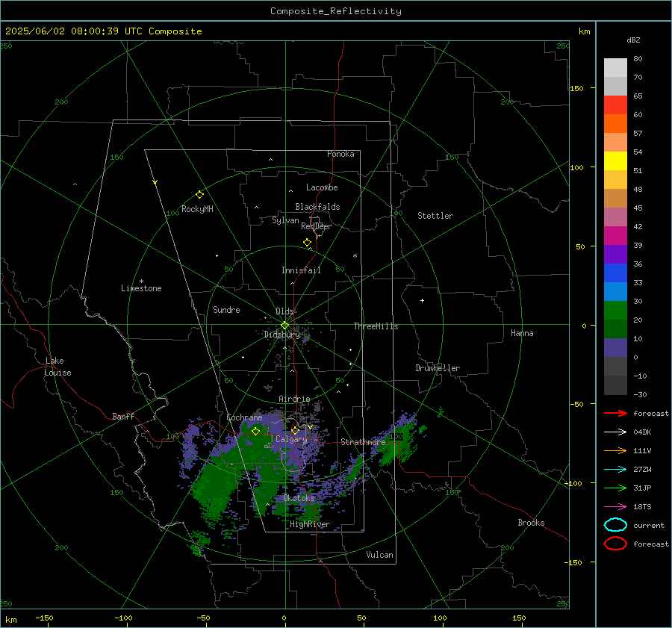
Task: Click yellow diamond marker beside RockyMH
Action: pos(199,195)
